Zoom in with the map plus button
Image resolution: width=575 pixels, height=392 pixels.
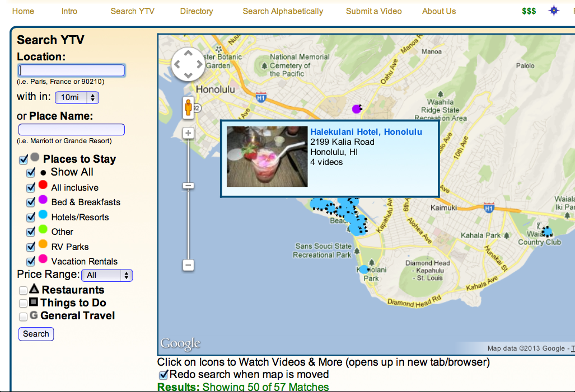(188, 133)
